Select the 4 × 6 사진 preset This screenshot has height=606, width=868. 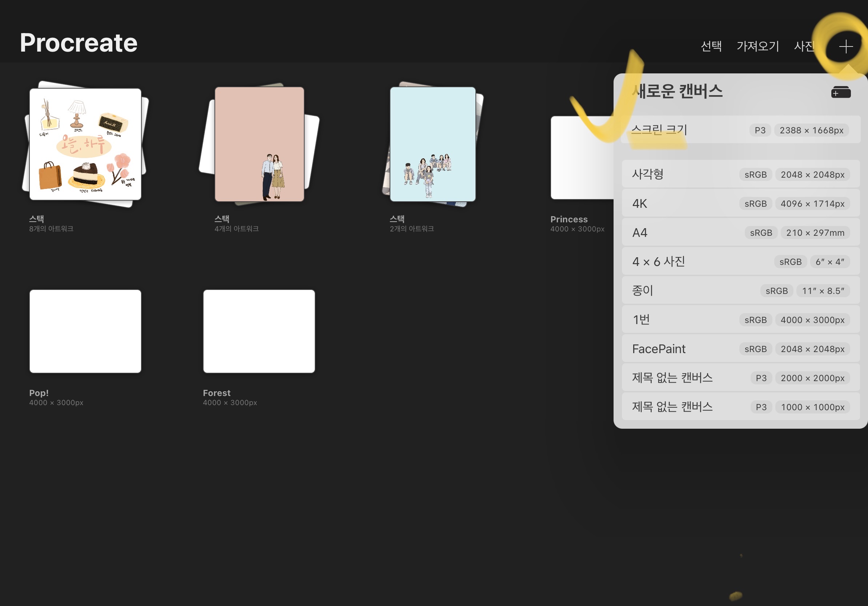pyautogui.click(x=740, y=262)
